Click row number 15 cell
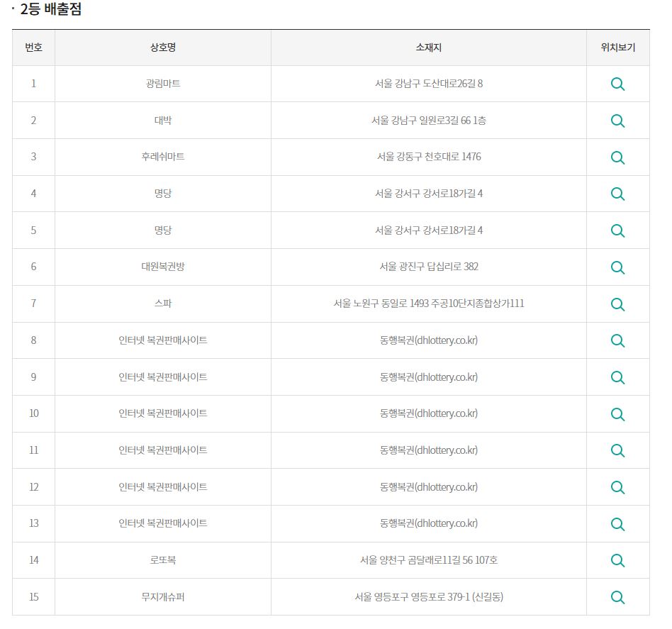This screenshot has height=629, width=672. (33, 597)
